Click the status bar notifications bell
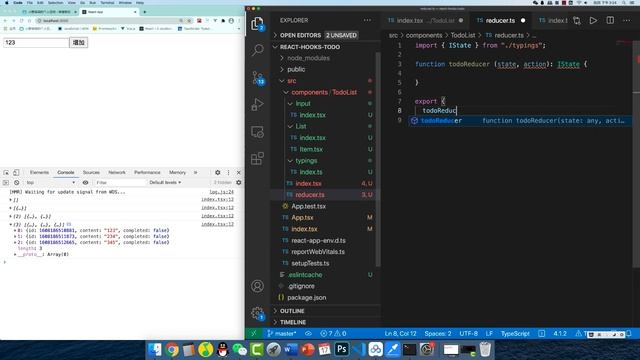Image resolution: width=640 pixels, height=360 pixels. (629, 333)
